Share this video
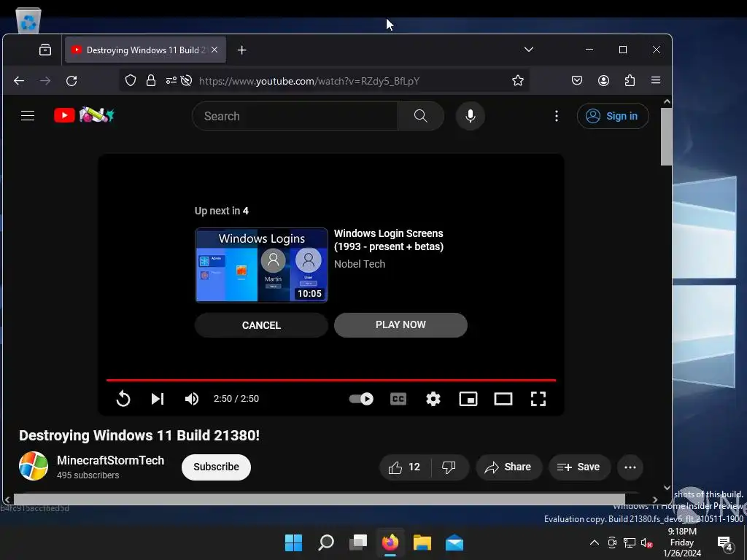Image resolution: width=747 pixels, height=560 pixels. 508,467
